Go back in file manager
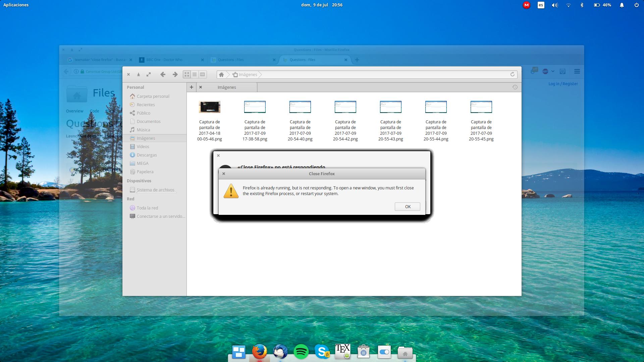The height and width of the screenshot is (362, 644). coord(163,74)
